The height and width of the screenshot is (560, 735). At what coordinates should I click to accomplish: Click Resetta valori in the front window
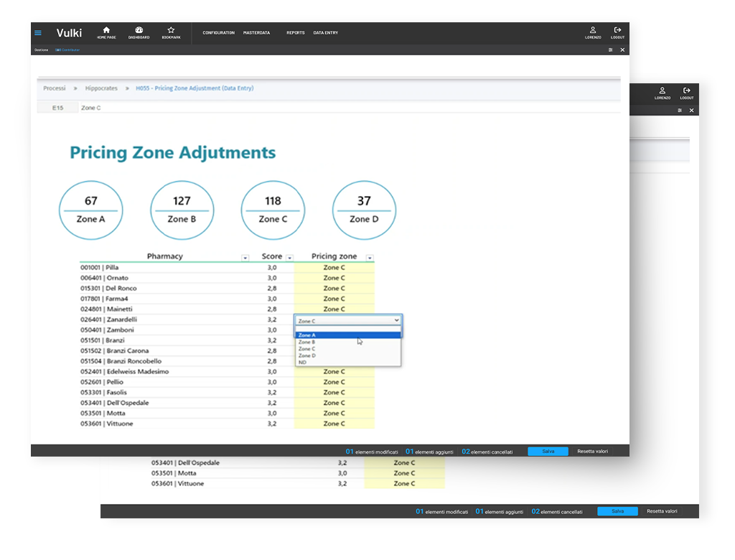[592, 452]
